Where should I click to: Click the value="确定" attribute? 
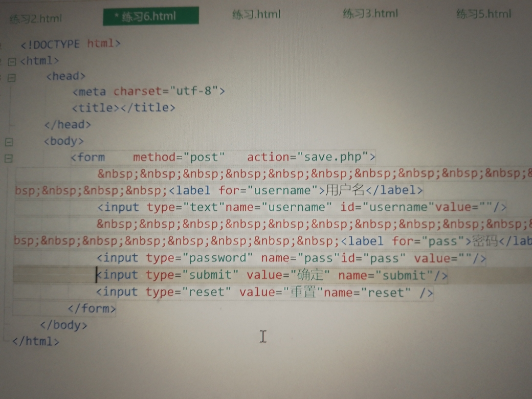coord(288,275)
